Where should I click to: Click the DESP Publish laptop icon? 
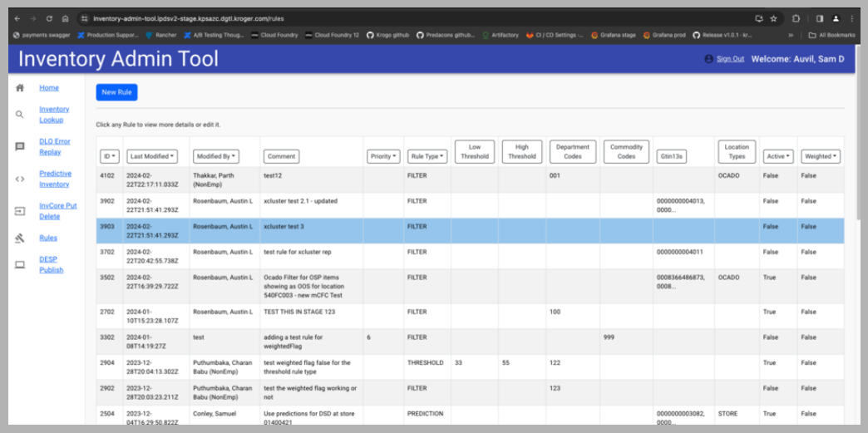coord(20,264)
